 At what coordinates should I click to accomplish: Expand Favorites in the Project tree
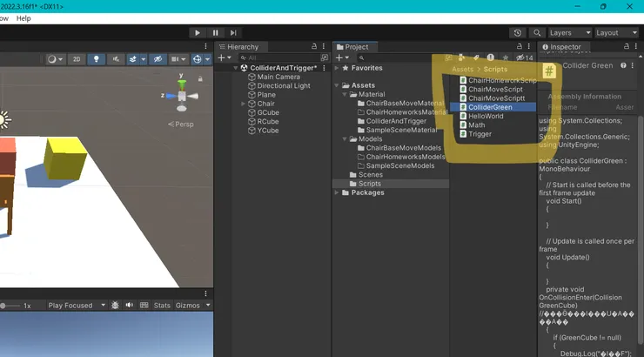point(337,68)
